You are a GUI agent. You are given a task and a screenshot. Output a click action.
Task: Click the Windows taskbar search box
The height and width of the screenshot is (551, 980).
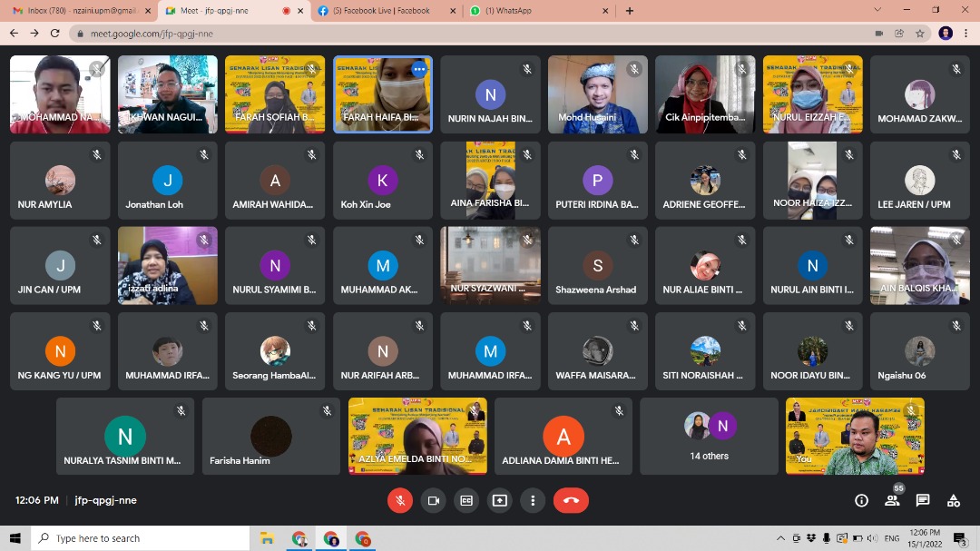point(141,538)
